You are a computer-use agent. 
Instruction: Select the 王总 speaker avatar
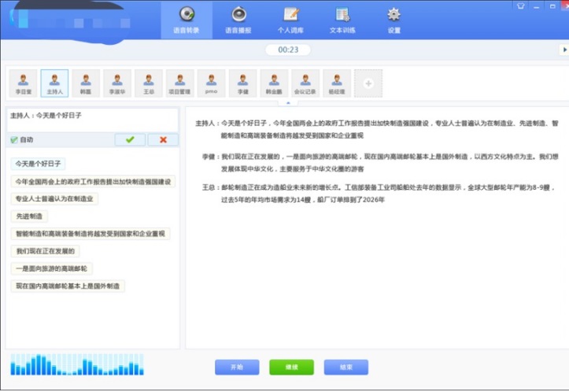tap(149, 83)
